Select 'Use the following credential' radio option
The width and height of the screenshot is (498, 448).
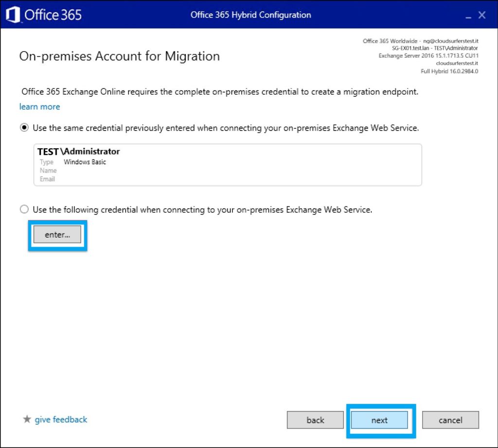24,209
